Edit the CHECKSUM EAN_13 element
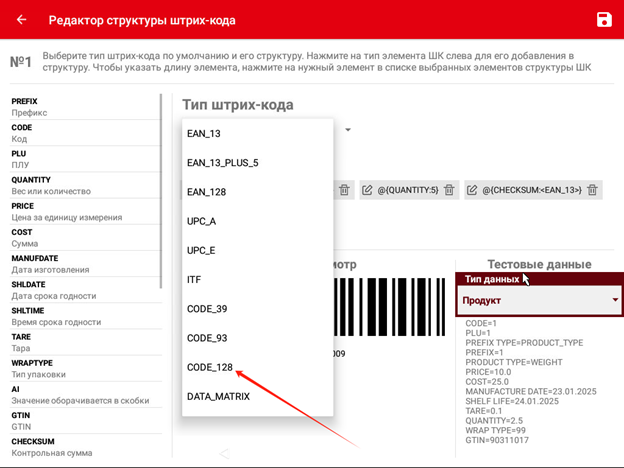The height and width of the screenshot is (468, 624). point(472,190)
